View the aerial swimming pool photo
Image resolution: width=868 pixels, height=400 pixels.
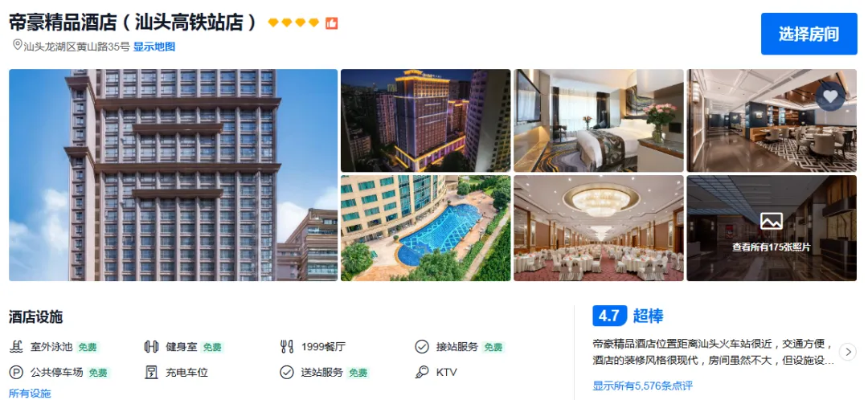point(425,228)
